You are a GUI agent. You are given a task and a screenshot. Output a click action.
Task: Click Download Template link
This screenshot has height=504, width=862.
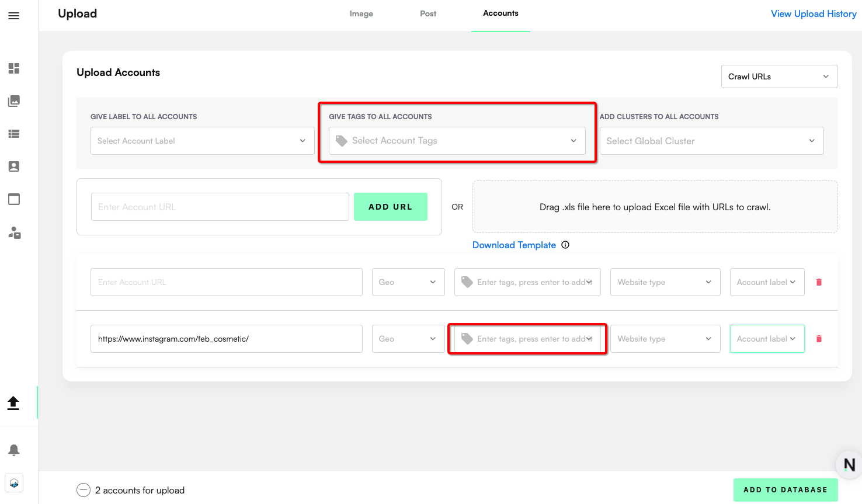point(514,245)
